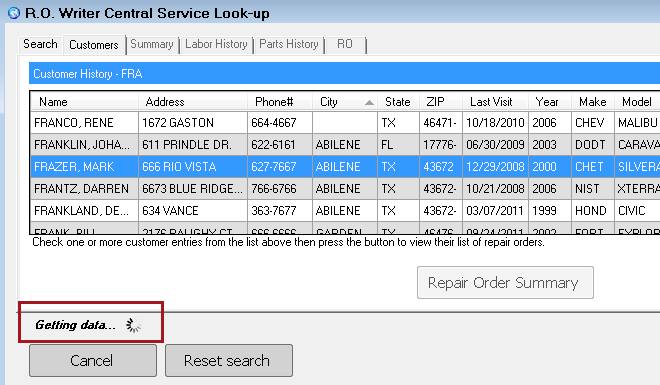This screenshot has width=660, height=385.
Task: Click last visit date 06/30/2009
Action: click(495, 145)
